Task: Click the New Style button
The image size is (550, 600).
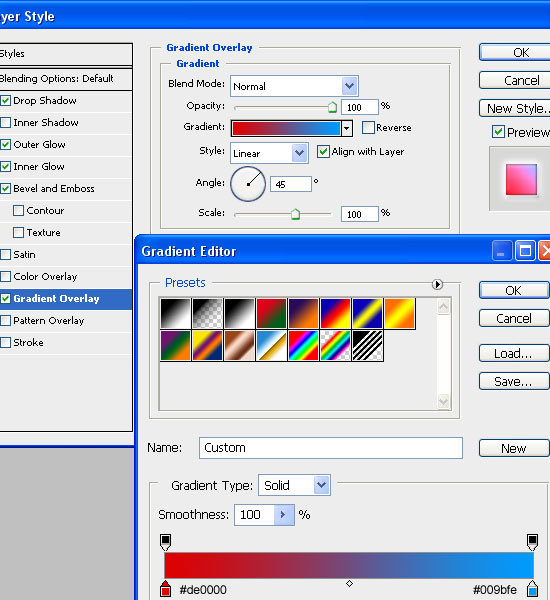Action: (x=515, y=108)
